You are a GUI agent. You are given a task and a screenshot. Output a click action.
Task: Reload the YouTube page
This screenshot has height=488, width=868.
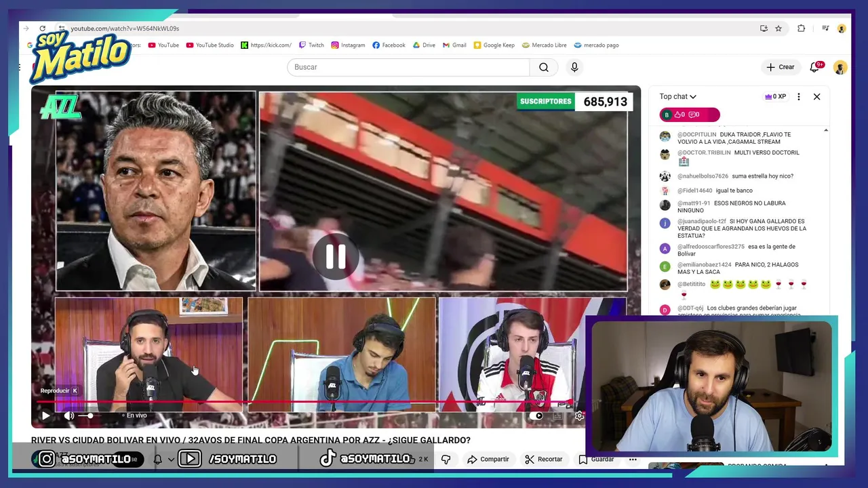[42, 28]
